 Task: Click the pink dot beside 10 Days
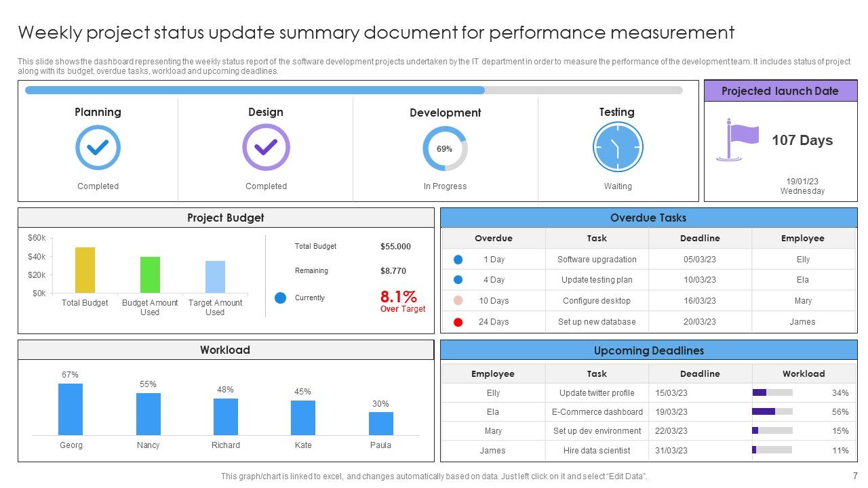pos(458,300)
